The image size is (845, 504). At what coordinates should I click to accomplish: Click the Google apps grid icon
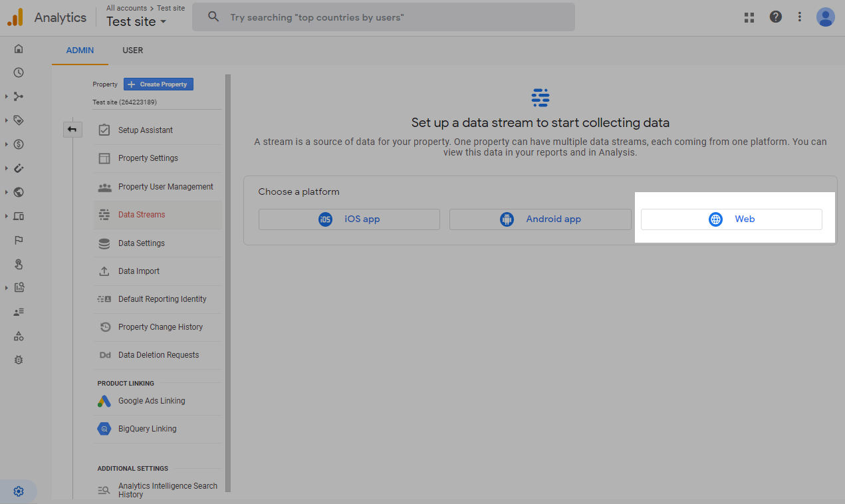pos(749,17)
